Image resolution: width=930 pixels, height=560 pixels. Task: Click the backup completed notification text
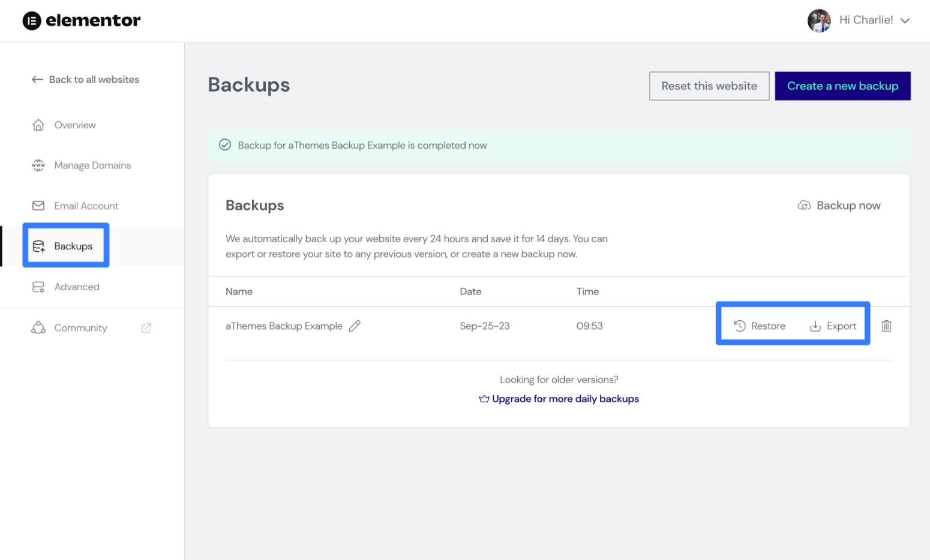(x=362, y=145)
